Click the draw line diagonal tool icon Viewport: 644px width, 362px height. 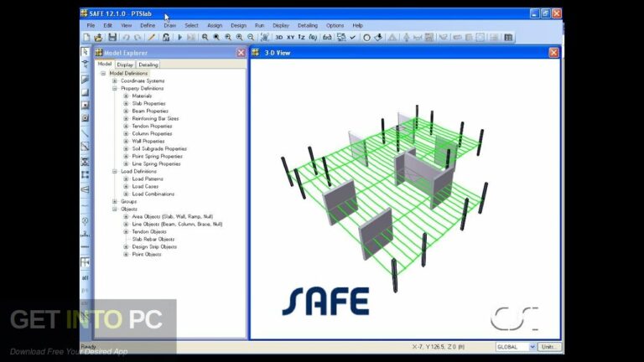pyautogui.click(x=85, y=133)
